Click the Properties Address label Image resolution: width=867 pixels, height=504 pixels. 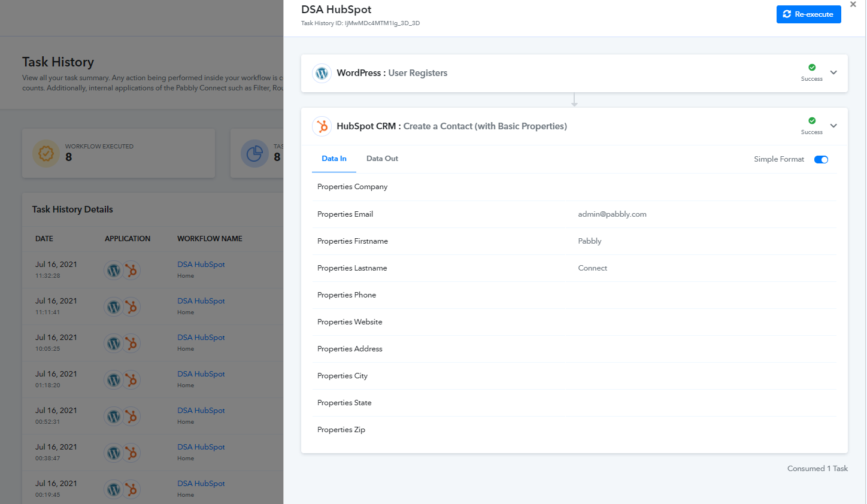pos(350,349)
